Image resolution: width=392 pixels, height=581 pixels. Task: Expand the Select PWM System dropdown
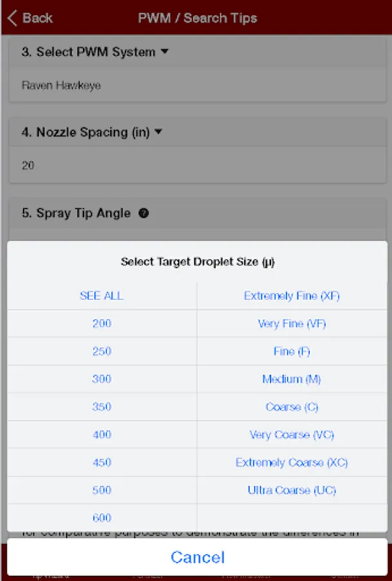click(164, 52)
